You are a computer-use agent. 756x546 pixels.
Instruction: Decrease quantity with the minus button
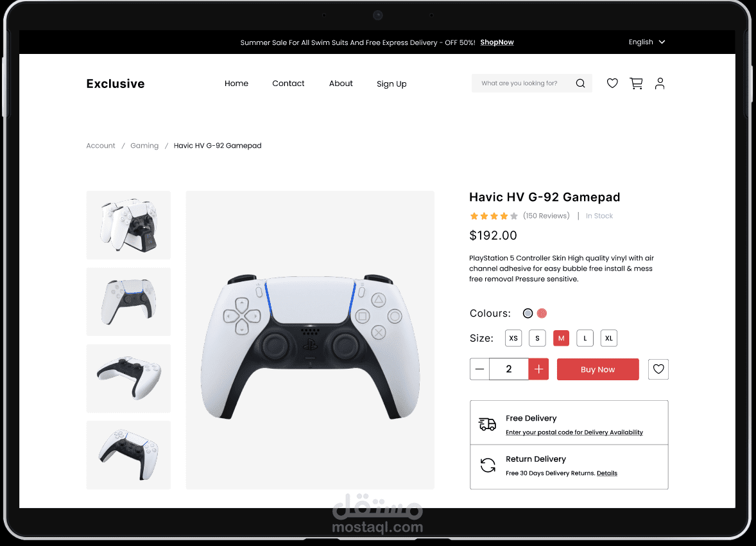click(480, 369)
